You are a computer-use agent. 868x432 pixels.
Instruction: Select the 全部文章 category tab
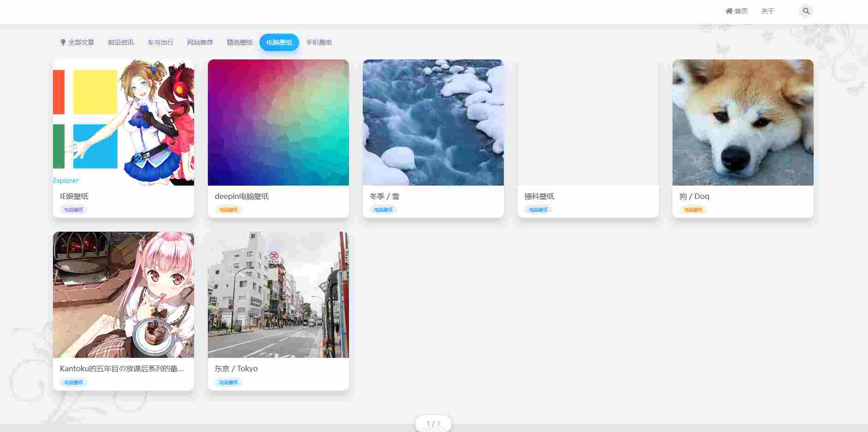click(x=77, y=42)
